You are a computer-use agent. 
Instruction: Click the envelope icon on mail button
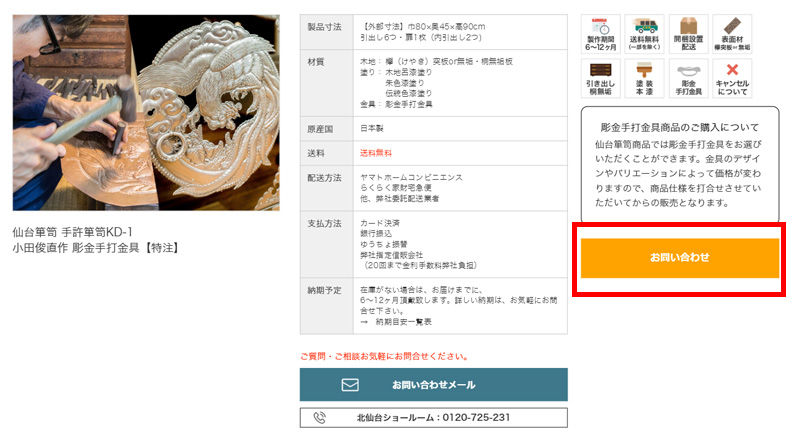pyautogui.click(x=350, y=385)
